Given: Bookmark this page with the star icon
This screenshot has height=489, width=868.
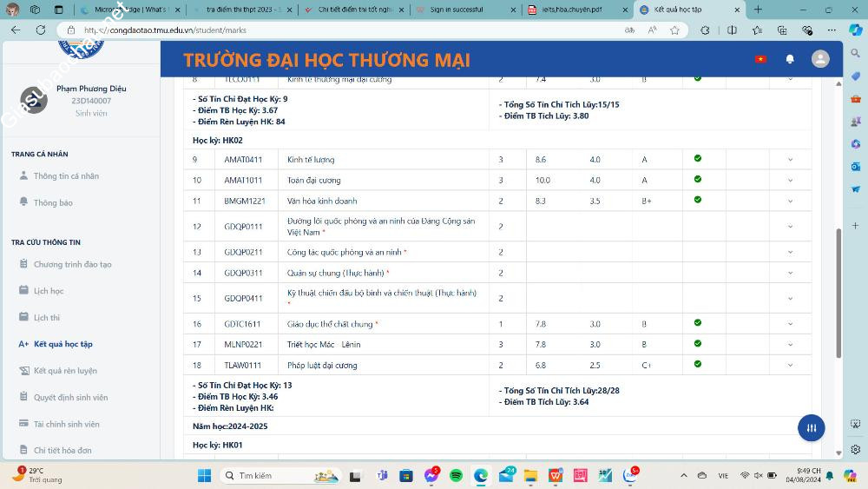Looking at the screenshot, I should click(674, 30).
